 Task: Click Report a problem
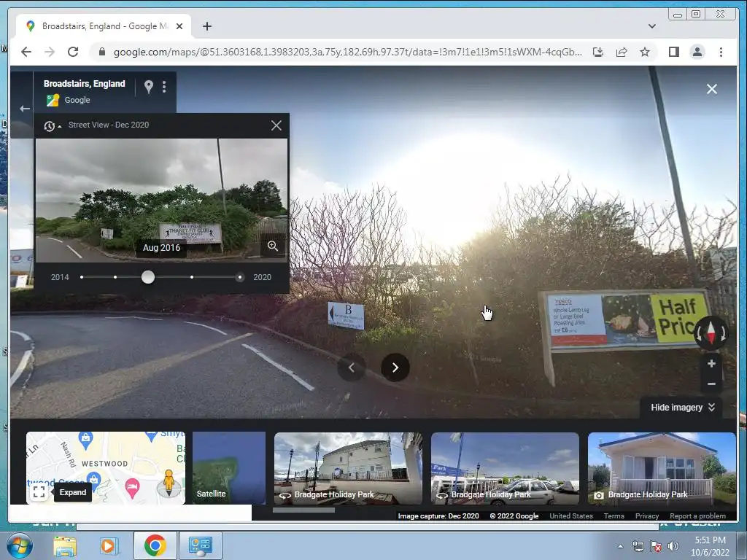pos(698,516)
